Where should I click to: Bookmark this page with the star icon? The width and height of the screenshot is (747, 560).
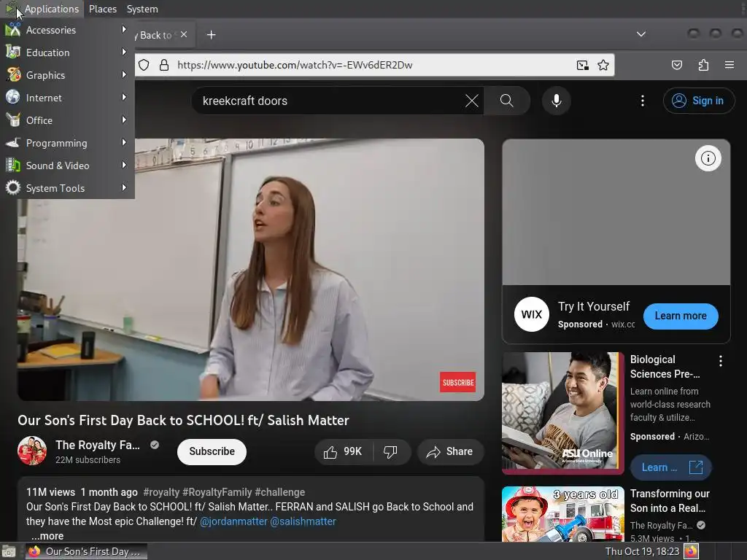click(x=603, y=65)
